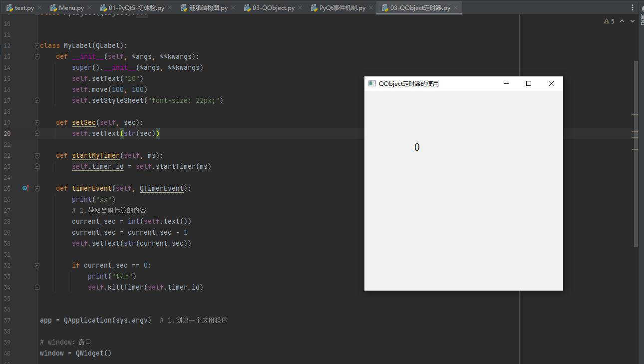Close the 01-PyQt5-初体验.py tab
This screenshot has height=364, width=644.
point(169,8)
